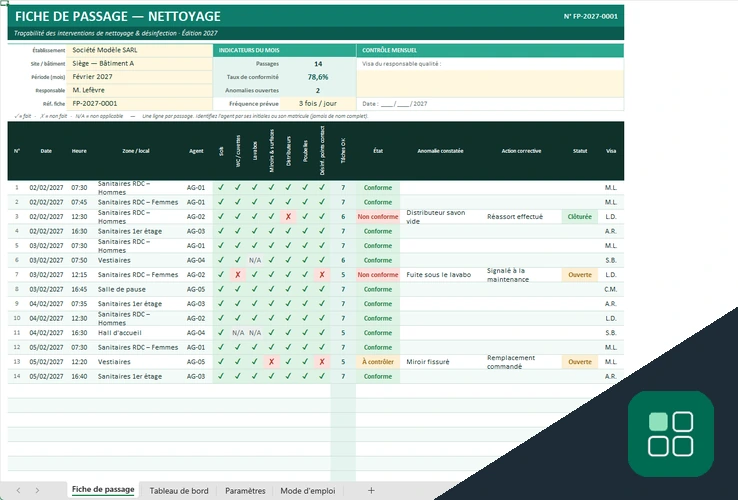Open the Mode d'emploi sheet tab
This screenshot has width=738, height=500.
click(308, 491)
